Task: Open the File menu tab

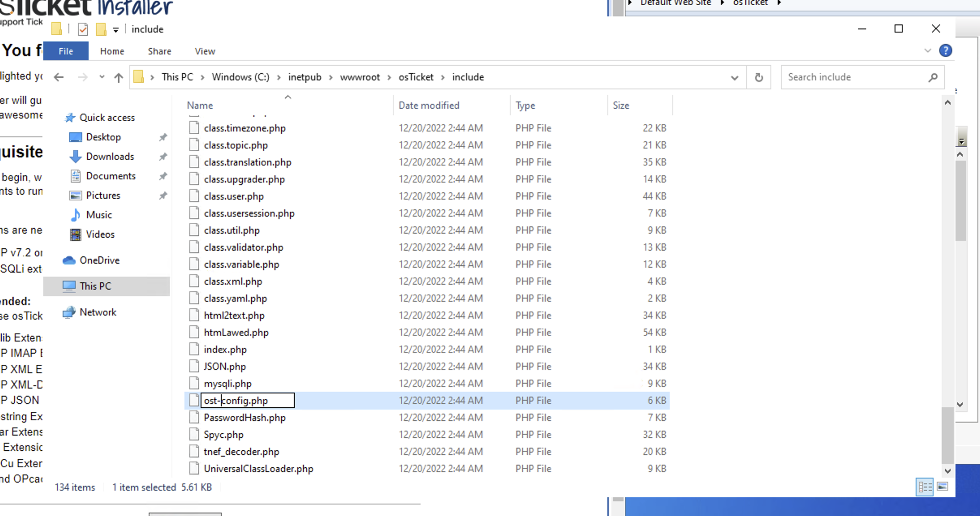Action: coord(65,50)
